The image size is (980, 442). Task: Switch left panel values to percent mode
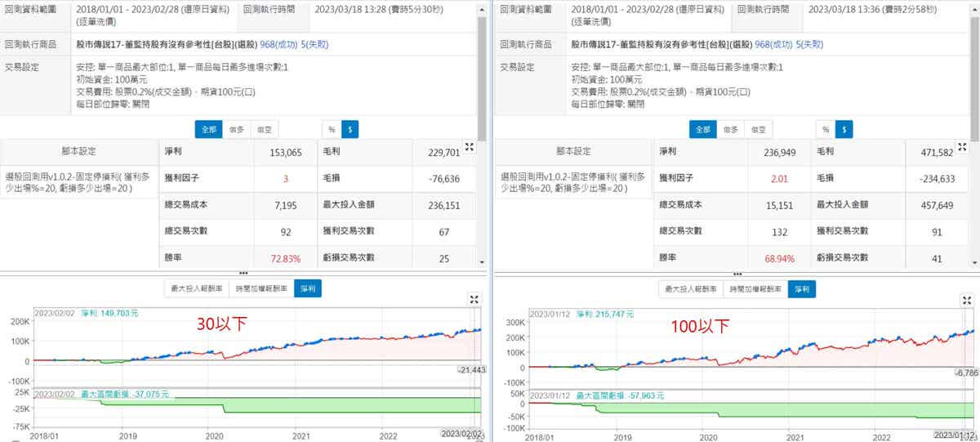point(332,129)
